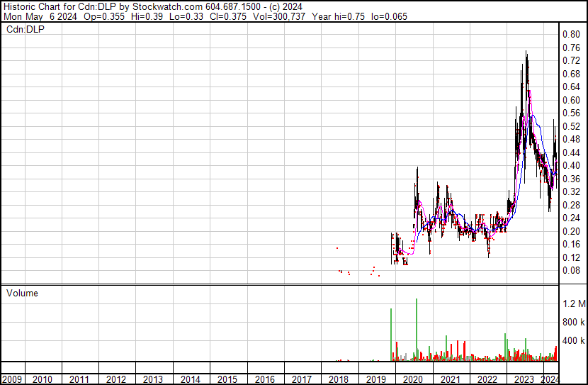The height and width of the screenshot is (385, 588).
Task: Click the 0.80 price axis label
Action: (571, 35)
